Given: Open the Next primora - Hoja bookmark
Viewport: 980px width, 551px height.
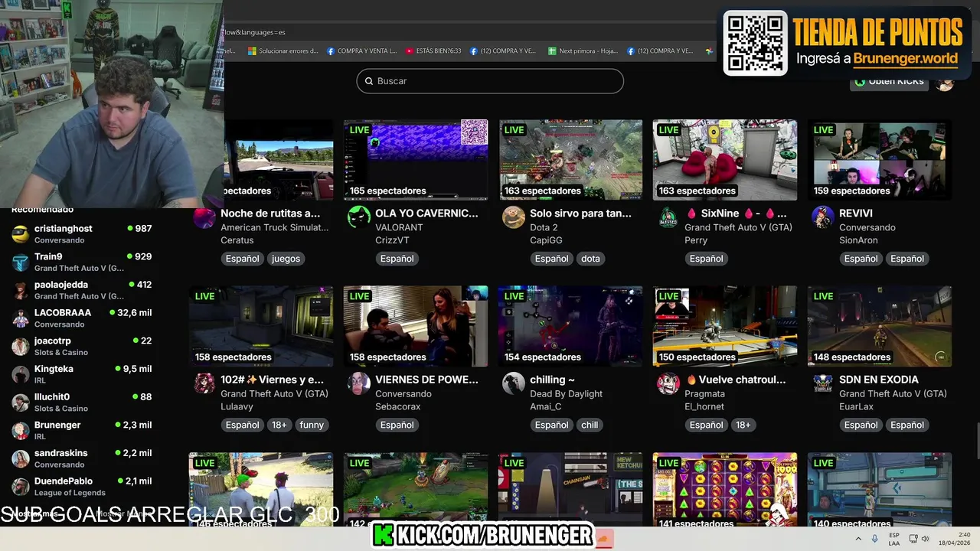Looking at the screenshot, I should tap(582, 51).
